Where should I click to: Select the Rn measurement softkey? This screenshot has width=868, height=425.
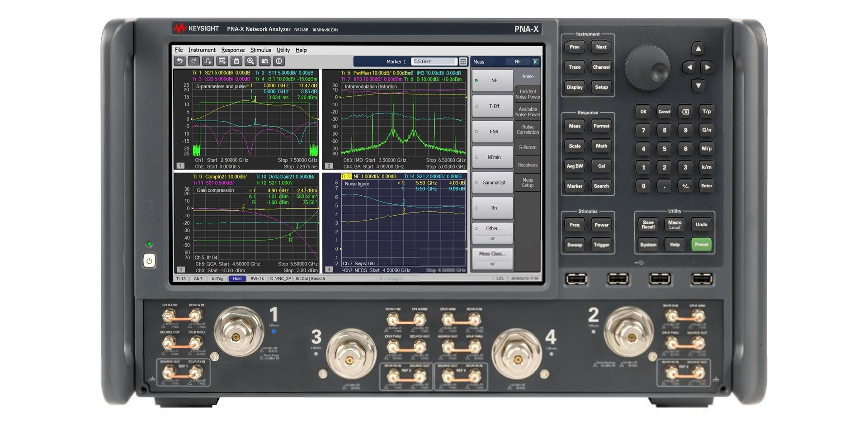point(493,208)
